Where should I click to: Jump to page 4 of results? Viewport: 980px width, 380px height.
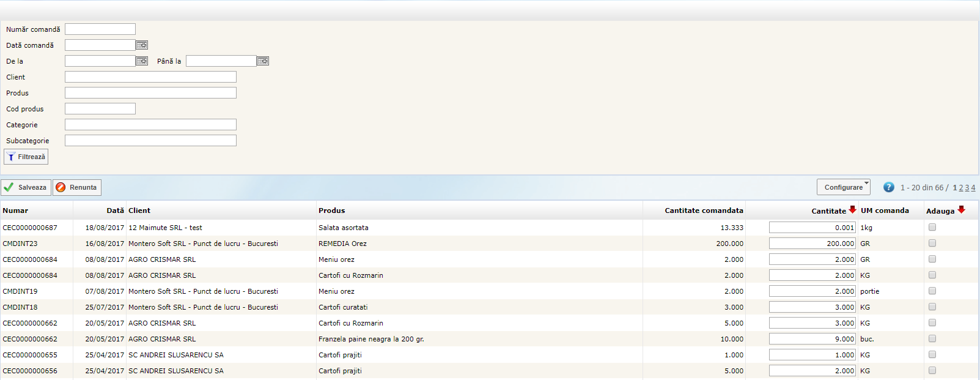[973, 188]
